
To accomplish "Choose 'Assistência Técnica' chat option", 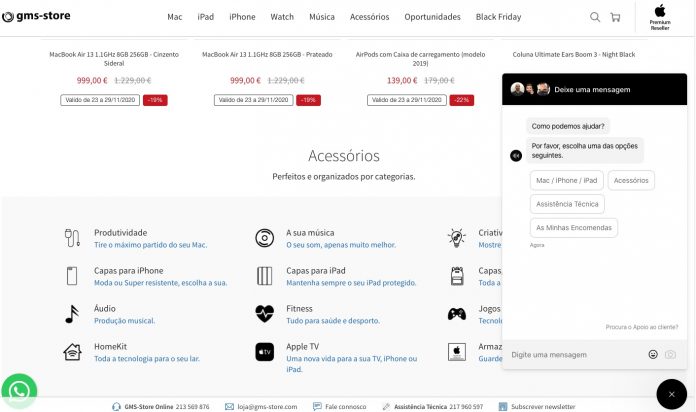I will tap(567, 204).
